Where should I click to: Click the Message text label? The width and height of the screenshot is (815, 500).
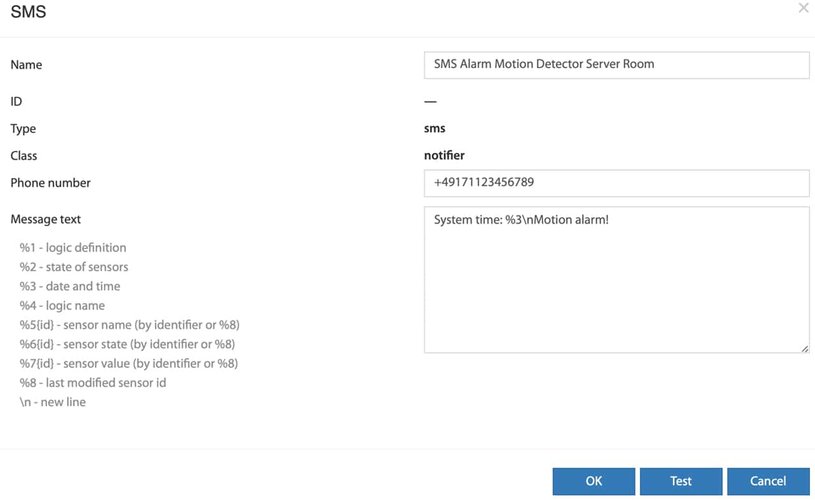[x=46, y=219]
